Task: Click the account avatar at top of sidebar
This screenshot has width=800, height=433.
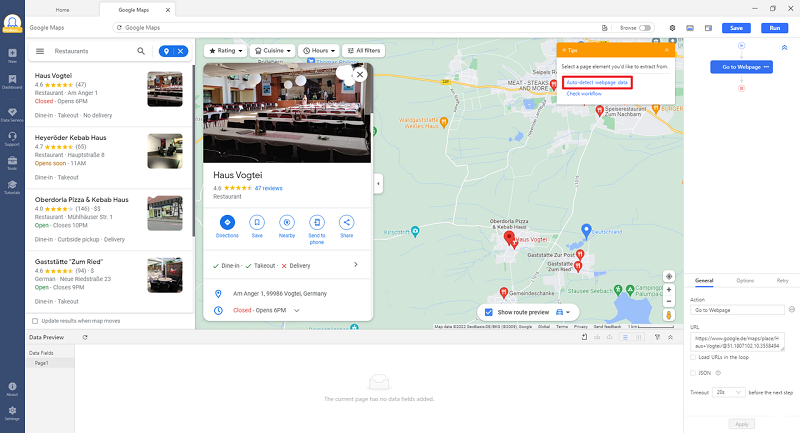Action: coord(12,23)
